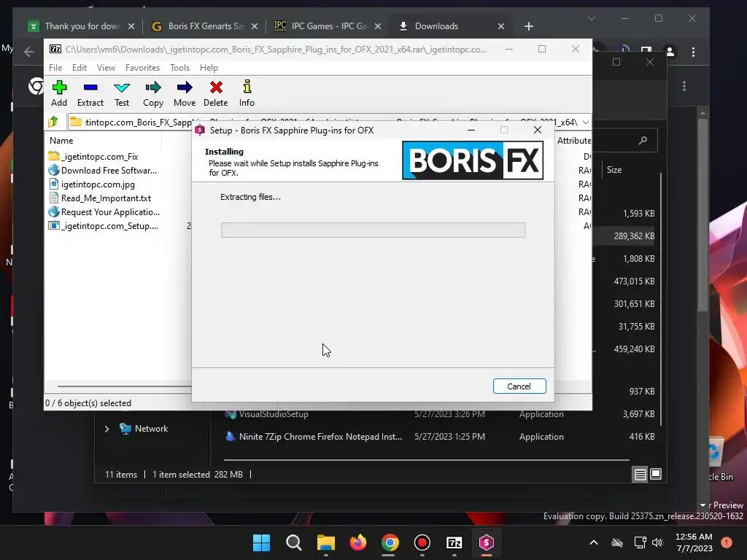Screen dimensions: 747x560
Task: Open the Help menu in 7-Zip
Action: 209,68
